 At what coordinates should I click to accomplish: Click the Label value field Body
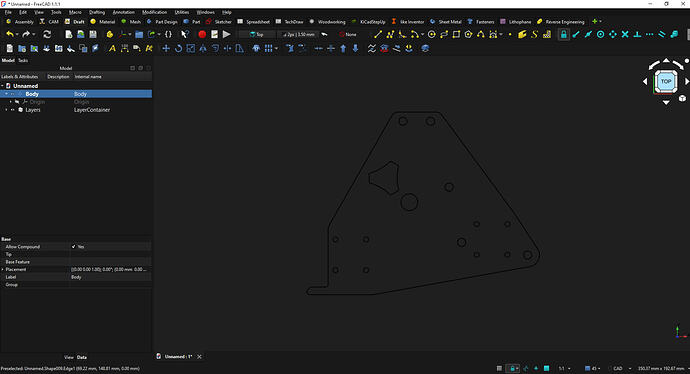[x=110, y=277]
